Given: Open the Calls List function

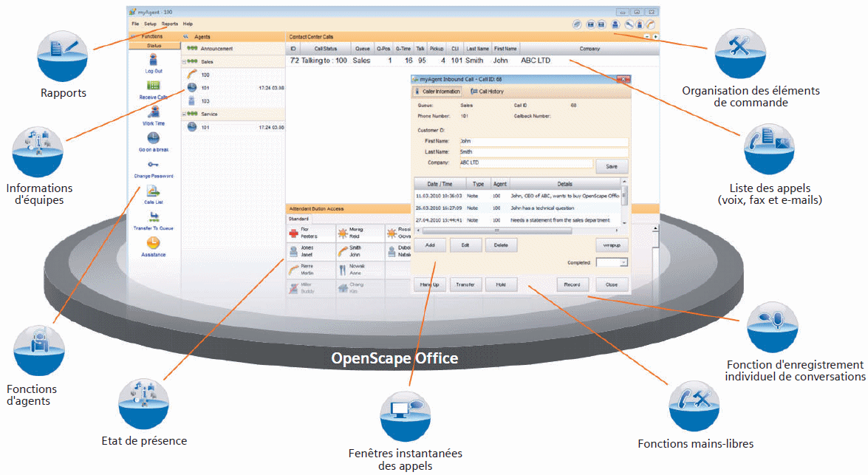Looking at the screenshot, I should [154, 191].
